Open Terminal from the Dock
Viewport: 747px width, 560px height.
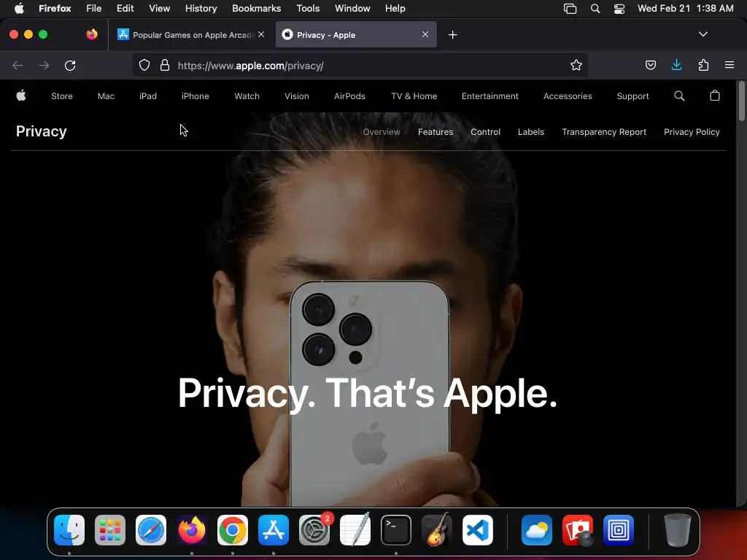(x=396, y=530)
